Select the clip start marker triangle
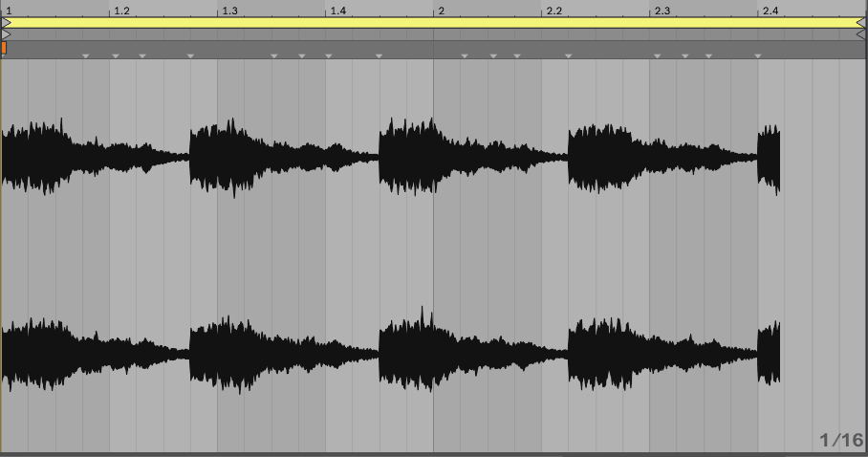868x457 pixels. tap(6, 34)
